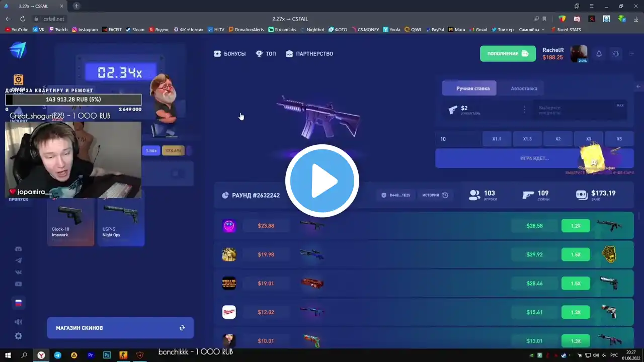
Task: Open the БОНУСЫ menu item
Action: tap(230, 54)
